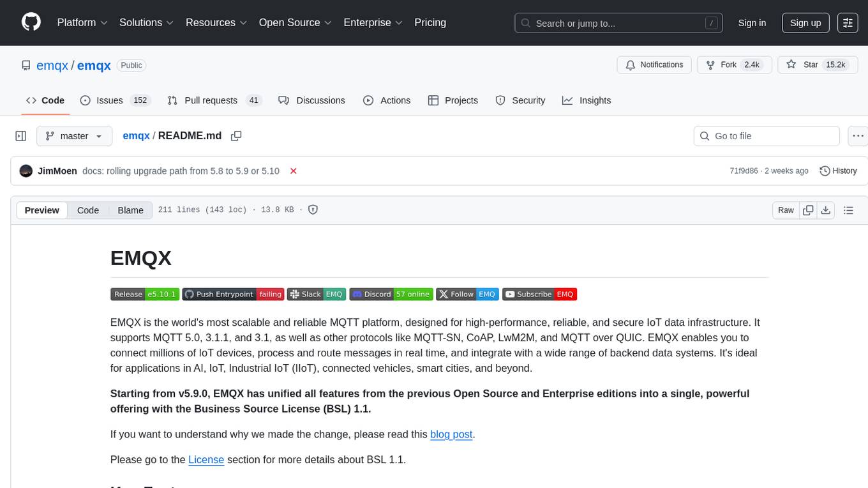
Task: Expand the Solutions menu
Action: [147, 22]
